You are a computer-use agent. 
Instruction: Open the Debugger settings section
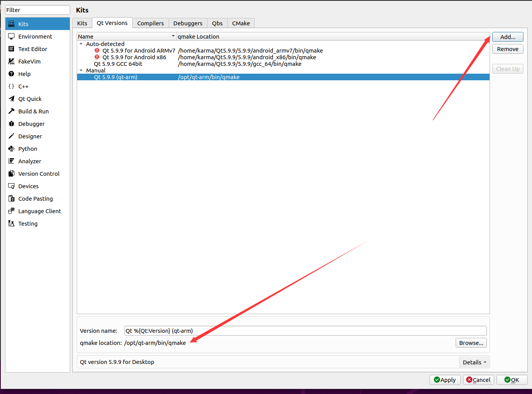(x=31, y=124)
